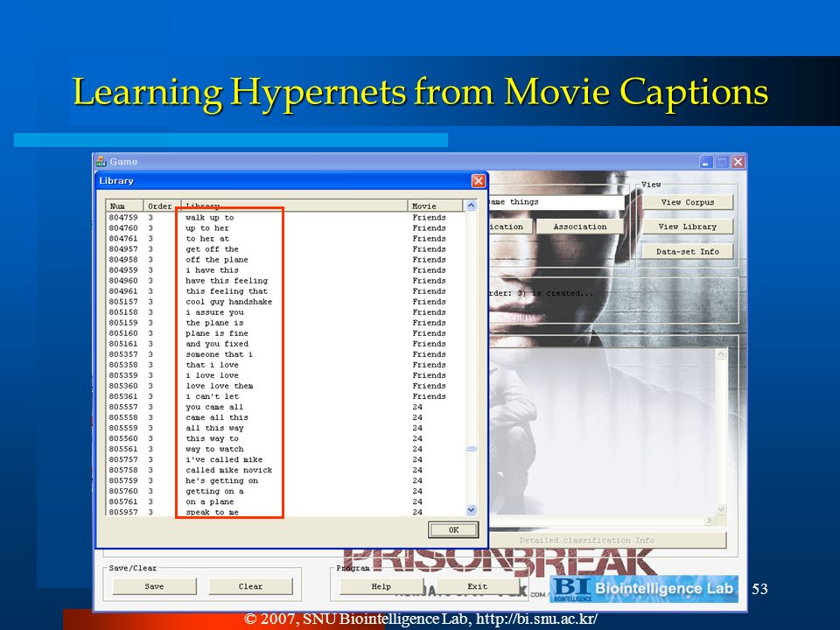Image resolution: width=840 pixels, height=630 pixels.
Task: Click the Library list's scroll-down arrow
Action: pos(471,510)
